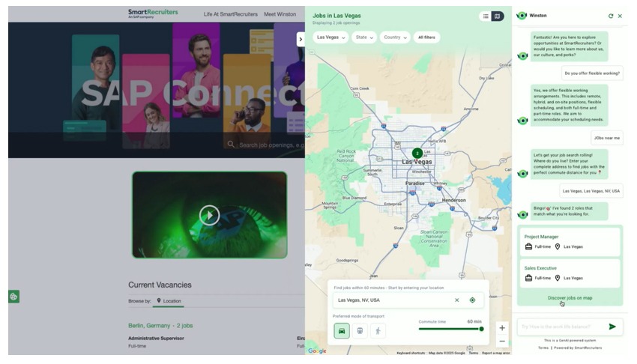Open the Las Vegas city dropdown
Screen dimensions: 637x364
pos(330,37)
